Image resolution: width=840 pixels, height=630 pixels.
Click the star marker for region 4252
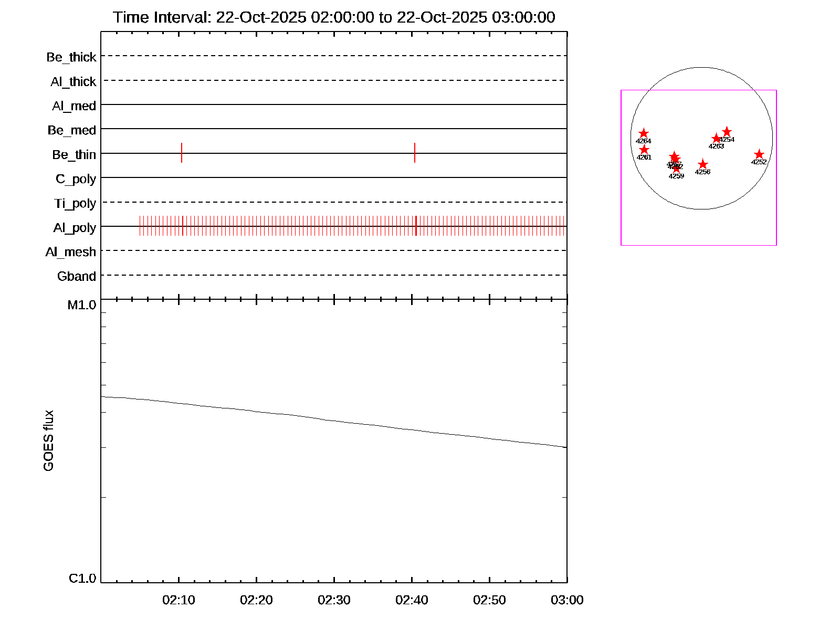point(759,154)
